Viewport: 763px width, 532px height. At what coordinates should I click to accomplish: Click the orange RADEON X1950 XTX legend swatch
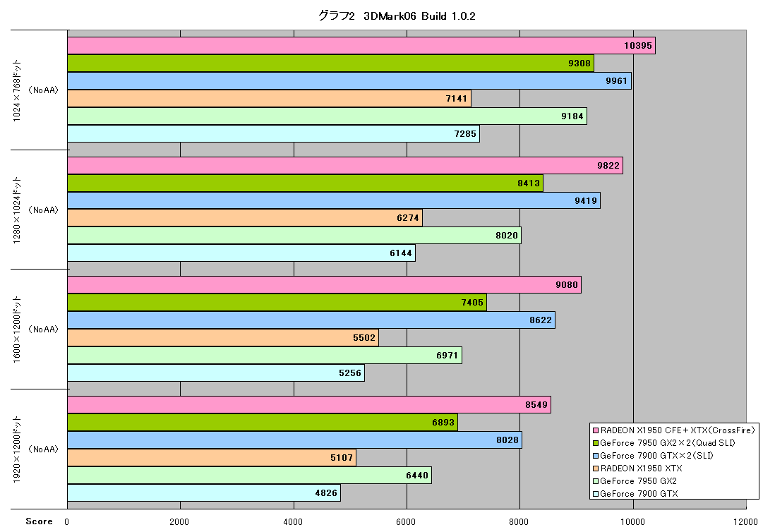(596, 468)
